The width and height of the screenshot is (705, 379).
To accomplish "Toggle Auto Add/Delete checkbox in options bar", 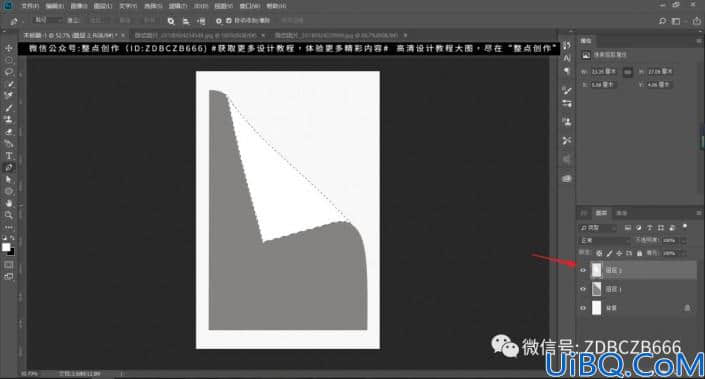I will (229, 21).
